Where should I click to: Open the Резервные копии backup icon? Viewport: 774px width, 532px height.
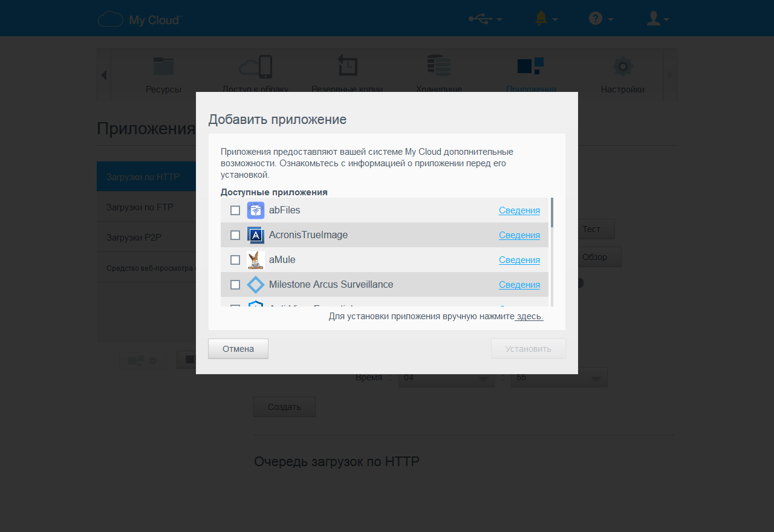coord(347,66)
